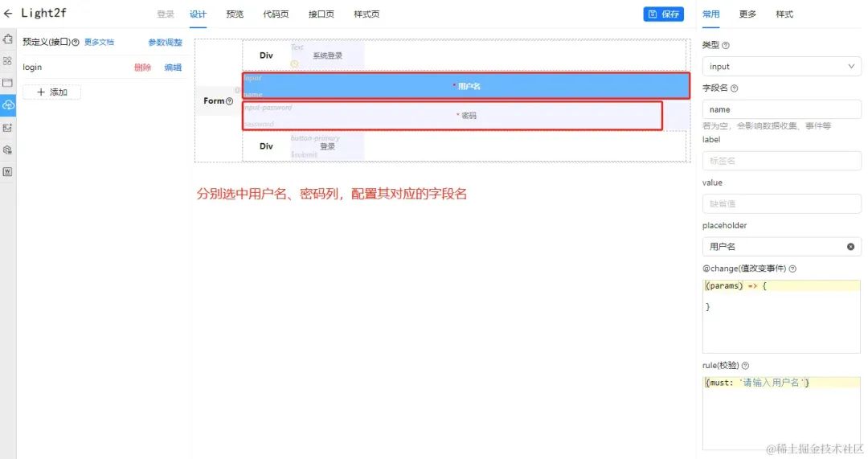Image resolution: width=868 pixels, height=459 pixels.
Task: Switch to the 更多 properties tab
Action: pos(747,14)
